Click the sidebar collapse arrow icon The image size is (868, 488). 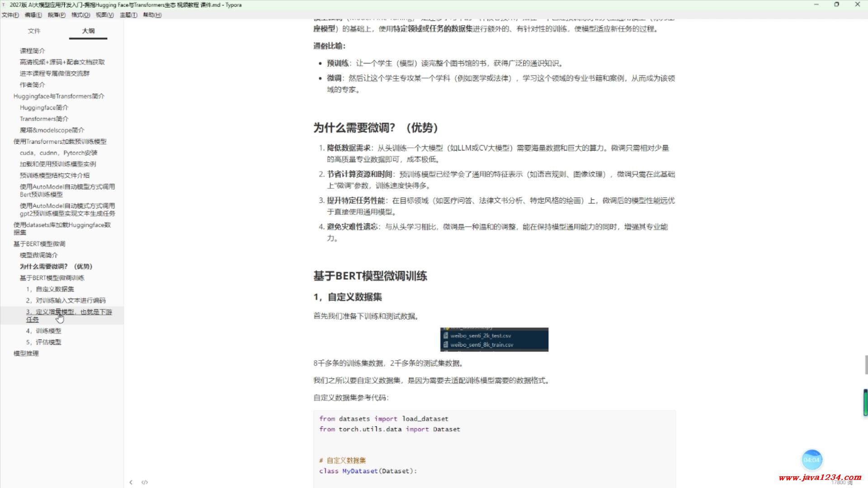pos(131,482)
